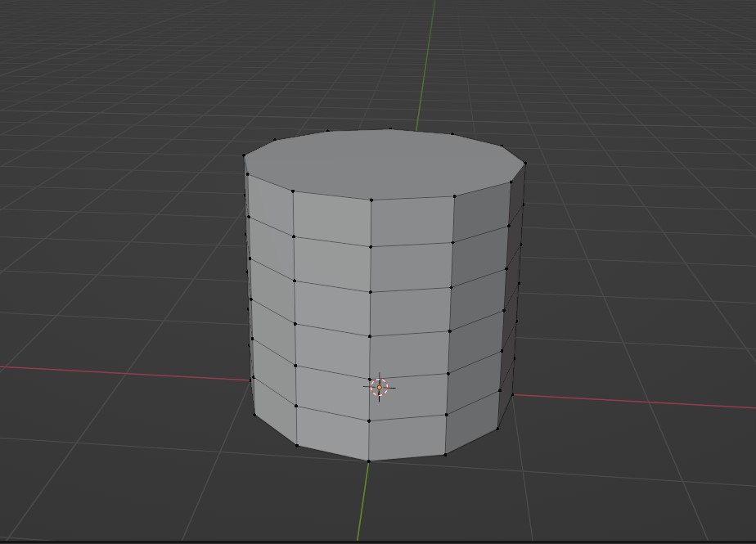Select the bottom-most front vertex of the cylinder

368,461
